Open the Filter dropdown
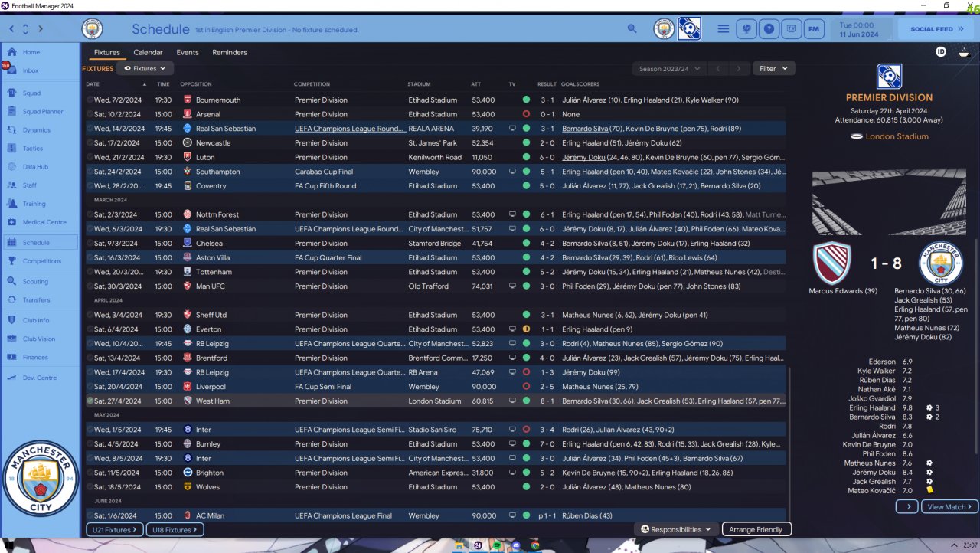 (774, 68)
